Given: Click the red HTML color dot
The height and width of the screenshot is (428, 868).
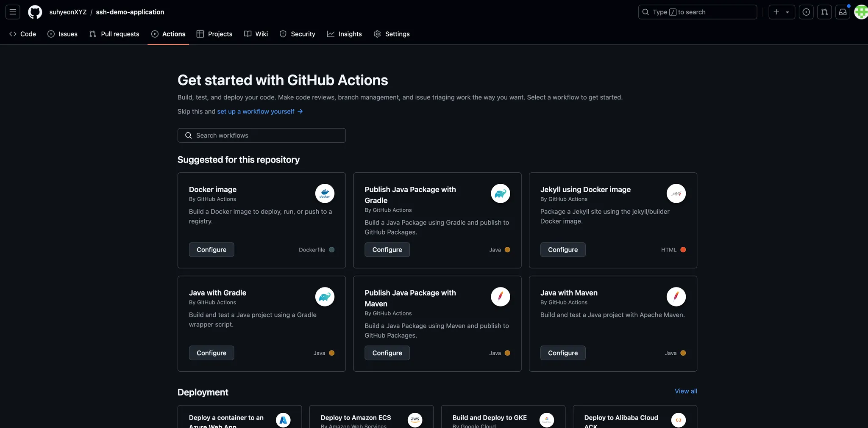Looking at the screenshot, I should tap(683, 250).
